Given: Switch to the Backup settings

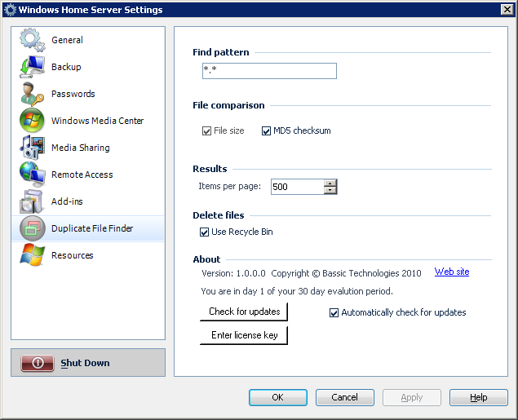Looking at the screenshot, I should (x=66, y=67).
